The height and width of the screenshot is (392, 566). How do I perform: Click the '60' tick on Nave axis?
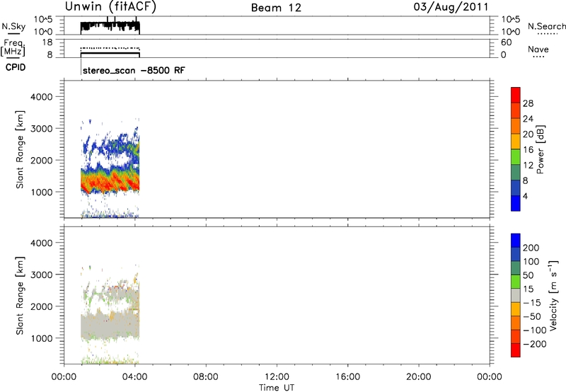point(507,42)
